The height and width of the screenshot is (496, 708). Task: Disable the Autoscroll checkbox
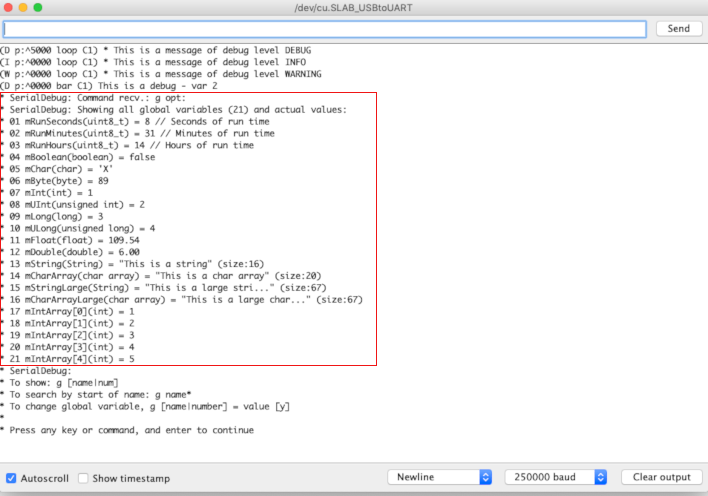coord(12,478)
